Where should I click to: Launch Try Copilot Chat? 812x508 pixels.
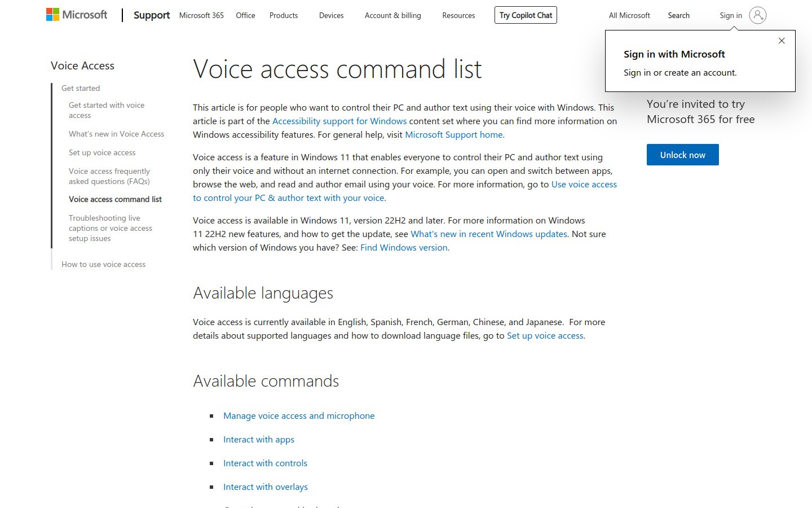526,15
